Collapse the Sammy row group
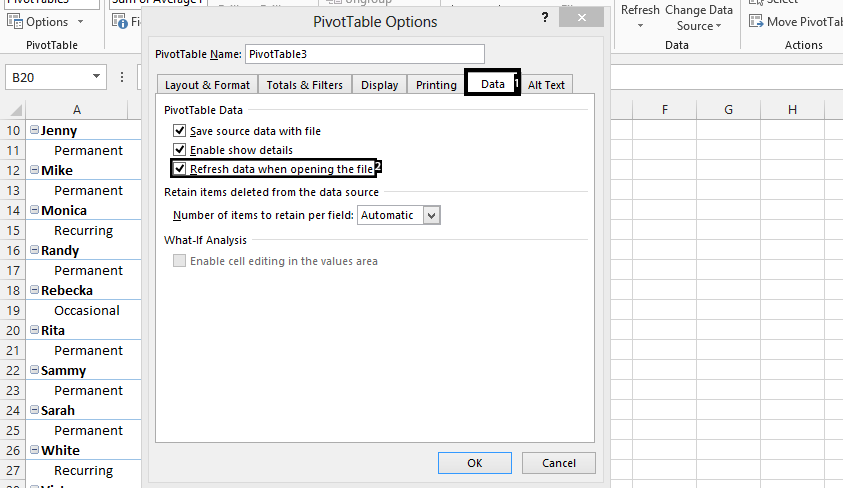This screenshot has height=488, width=843. pos(34,370)
